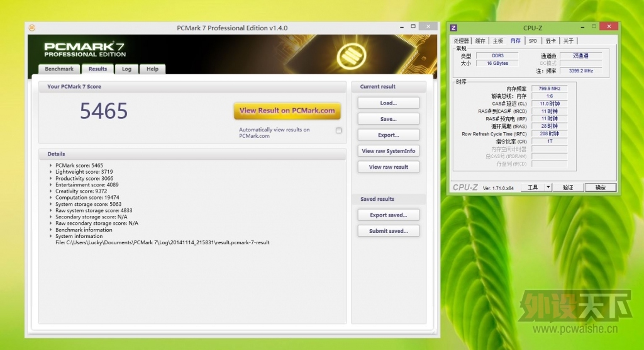Expand the System storage score: 5063 row
644x350 pixels.
[51, 204]
